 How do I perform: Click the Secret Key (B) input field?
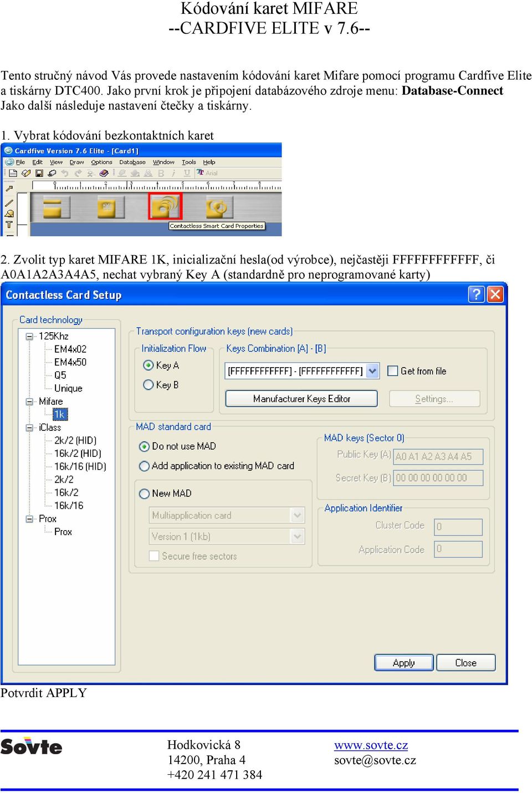438,477
